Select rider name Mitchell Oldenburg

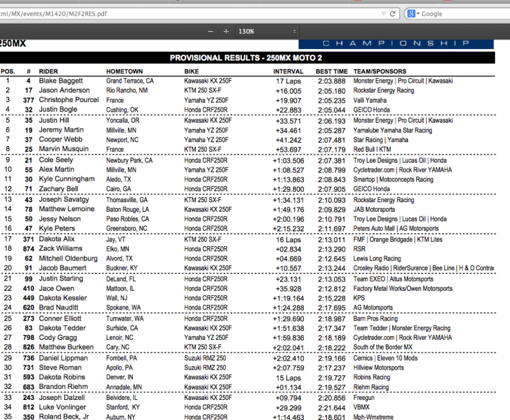pyautogui.click(x=69, y=258)
